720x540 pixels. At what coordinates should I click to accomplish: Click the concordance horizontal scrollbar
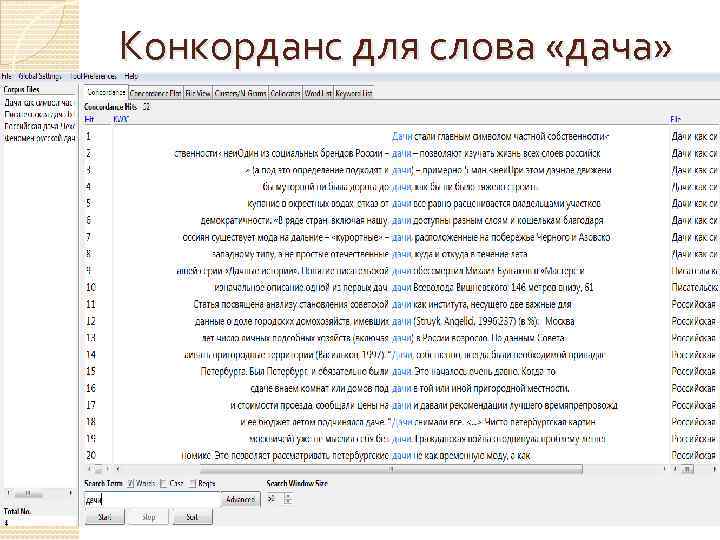pos(391,469)
